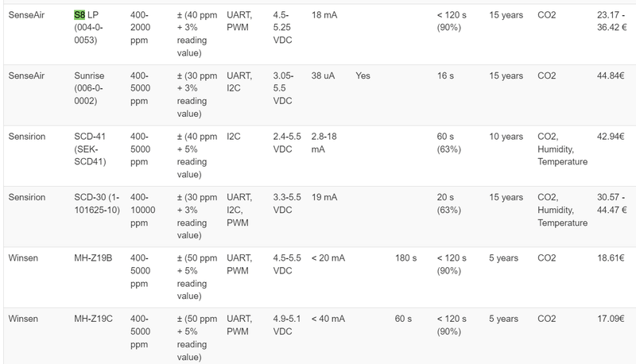Screen dimensions: 636x364
Task: Click the 18.61€ price entry
Action: (x=611, y=258)
